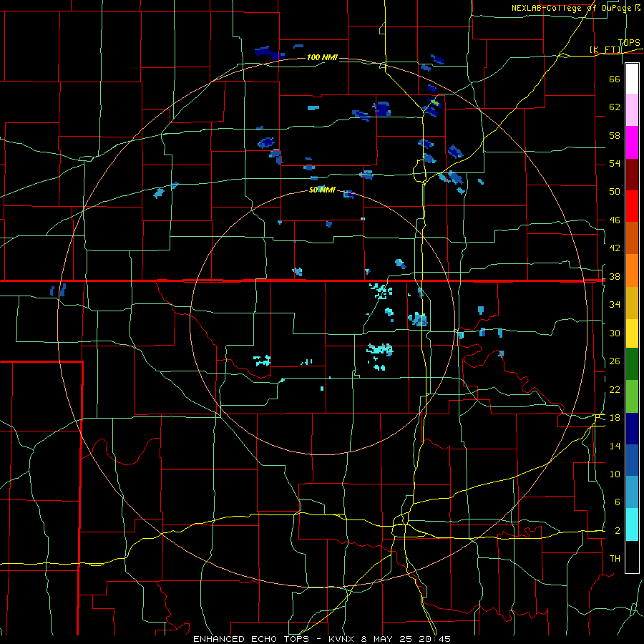Click the "38" legend value
The width and height of the screenshot is (644, 644).
615,277
